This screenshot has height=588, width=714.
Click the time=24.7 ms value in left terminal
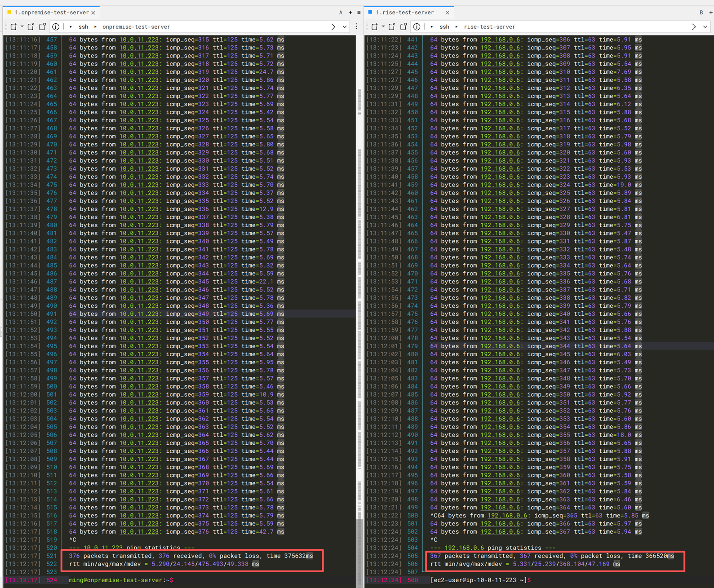coord(263,72)
